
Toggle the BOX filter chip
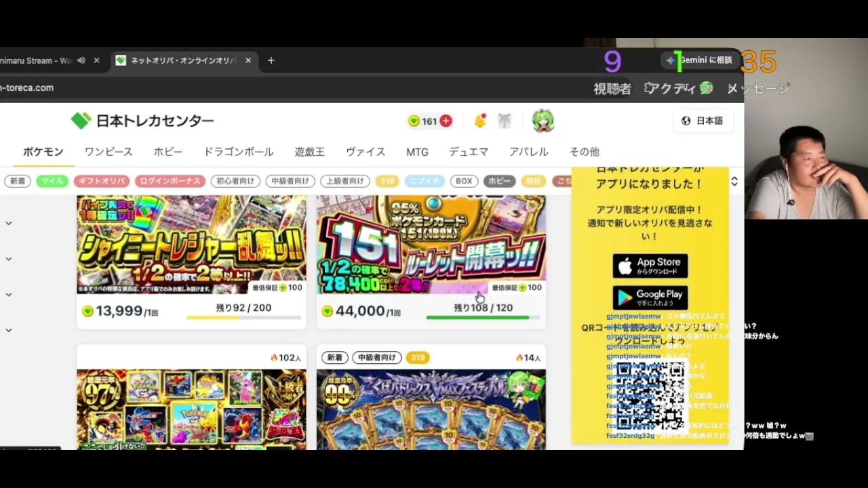pos(464,181)
